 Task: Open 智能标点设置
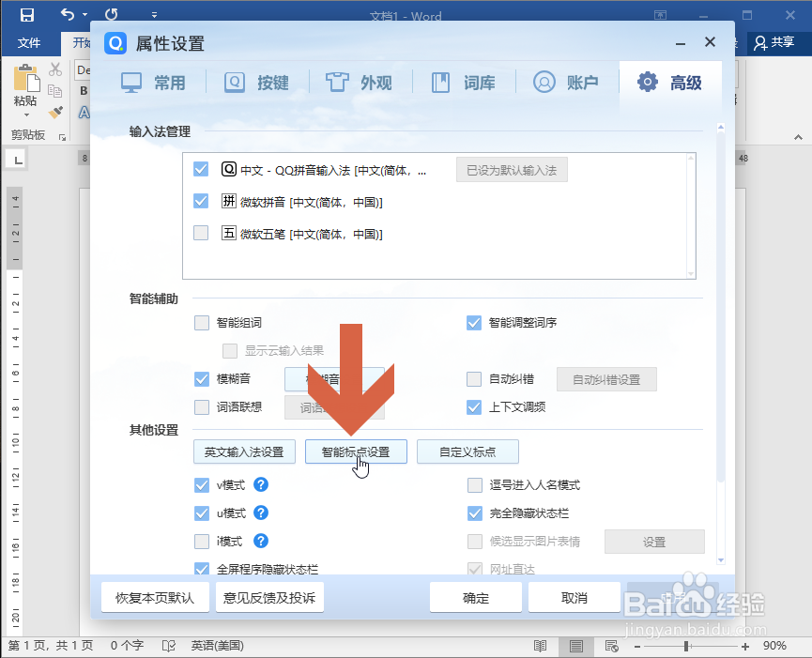[356, 451]
